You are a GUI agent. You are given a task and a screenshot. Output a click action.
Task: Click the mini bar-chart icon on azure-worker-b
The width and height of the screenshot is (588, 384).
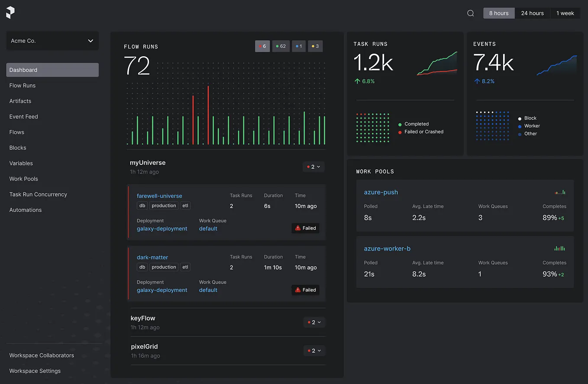coord(559,248)
